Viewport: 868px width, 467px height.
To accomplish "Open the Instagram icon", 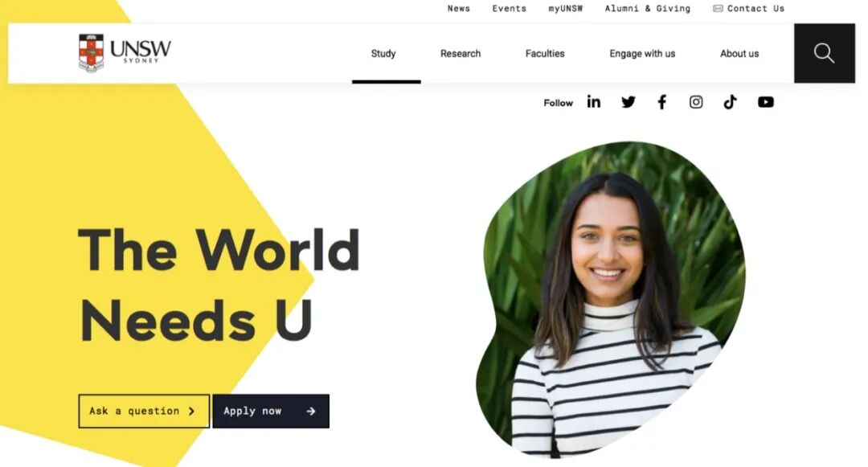I will pos(696,102).
